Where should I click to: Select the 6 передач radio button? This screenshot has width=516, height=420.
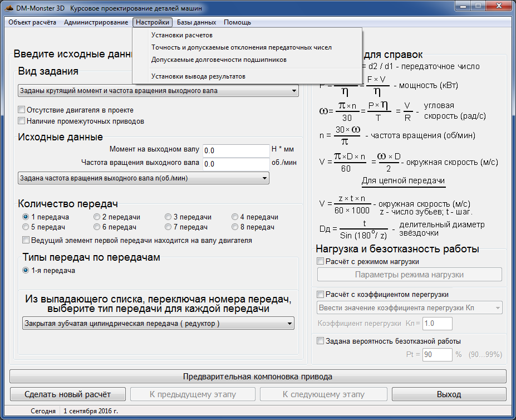(x=97, y=227)
